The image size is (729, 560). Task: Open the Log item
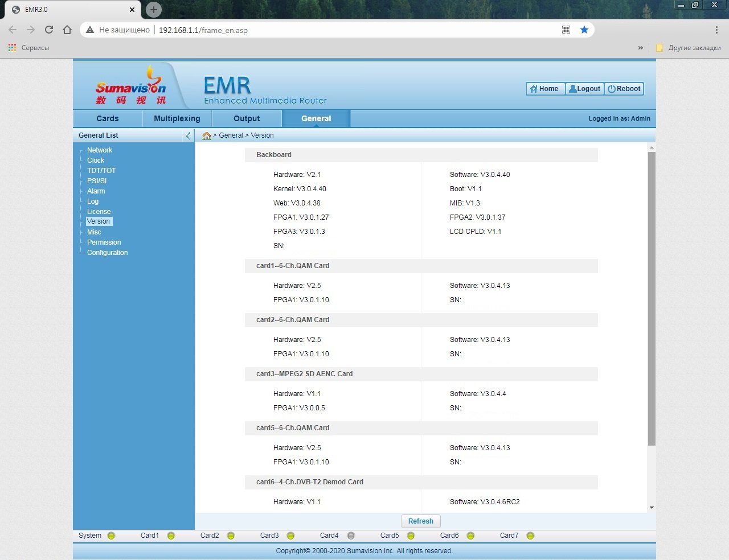point(93,201)
